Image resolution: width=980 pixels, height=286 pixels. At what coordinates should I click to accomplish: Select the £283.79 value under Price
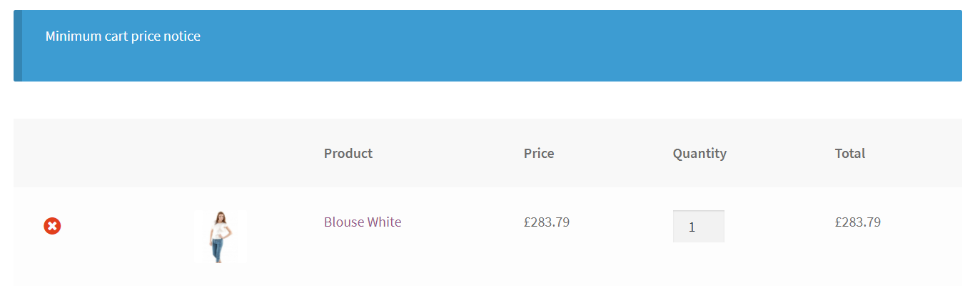547,222
